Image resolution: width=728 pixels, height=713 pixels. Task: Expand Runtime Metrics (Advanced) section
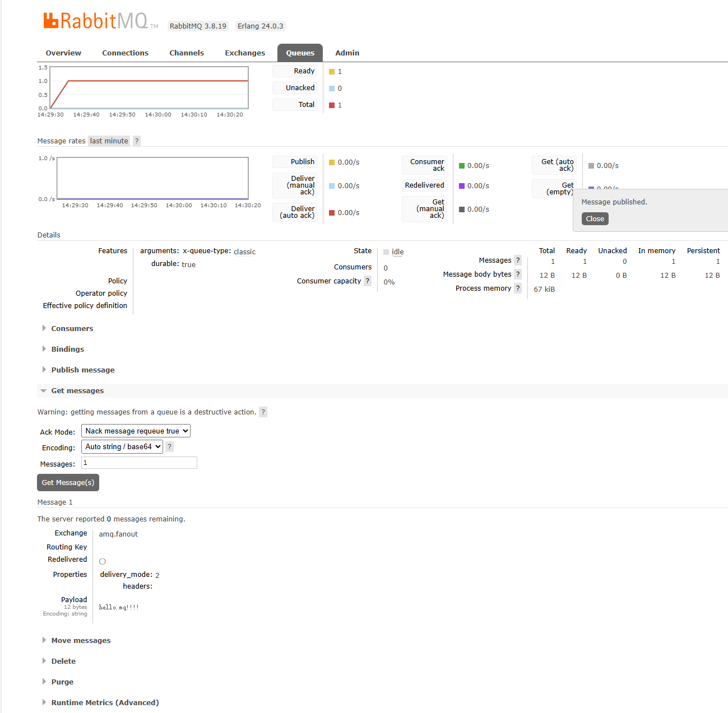[105, 703]
